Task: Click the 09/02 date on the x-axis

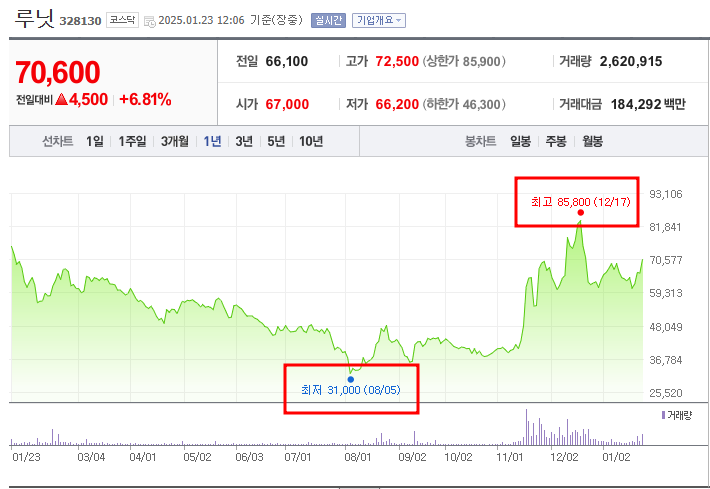Action: click(412, 457)
